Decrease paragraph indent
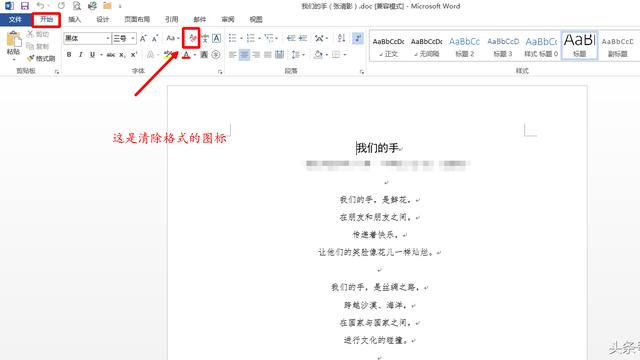The image size is (640, 360). point(291,38)
